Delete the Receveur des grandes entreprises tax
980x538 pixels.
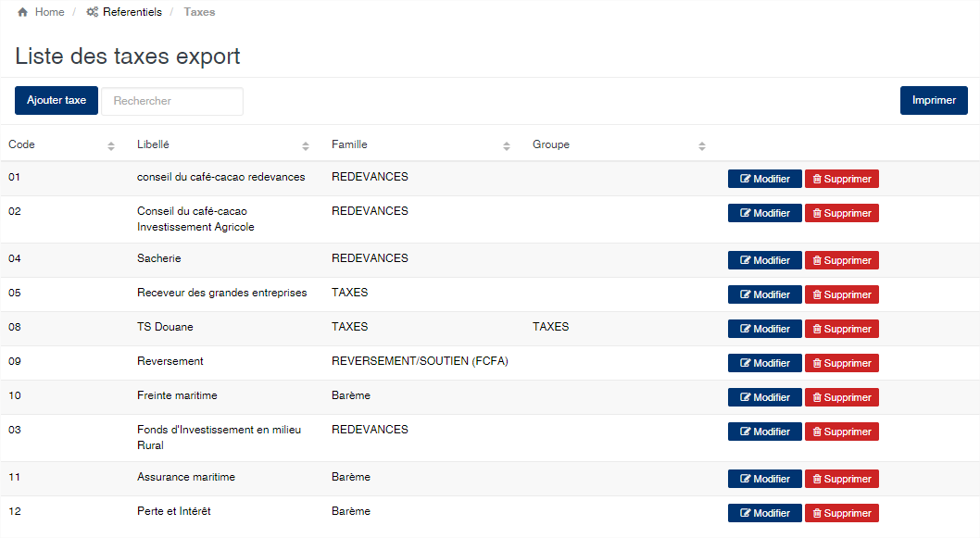tap(841, 294)
